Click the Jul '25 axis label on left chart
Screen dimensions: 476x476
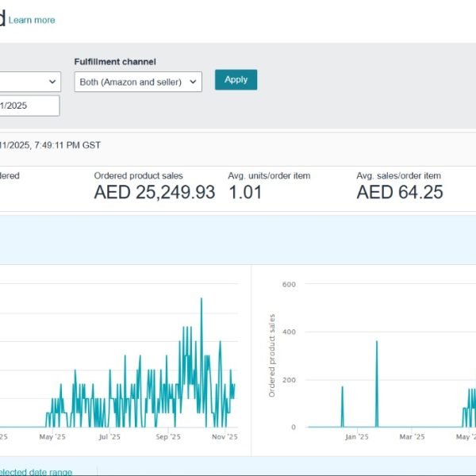tap(109, 437)
